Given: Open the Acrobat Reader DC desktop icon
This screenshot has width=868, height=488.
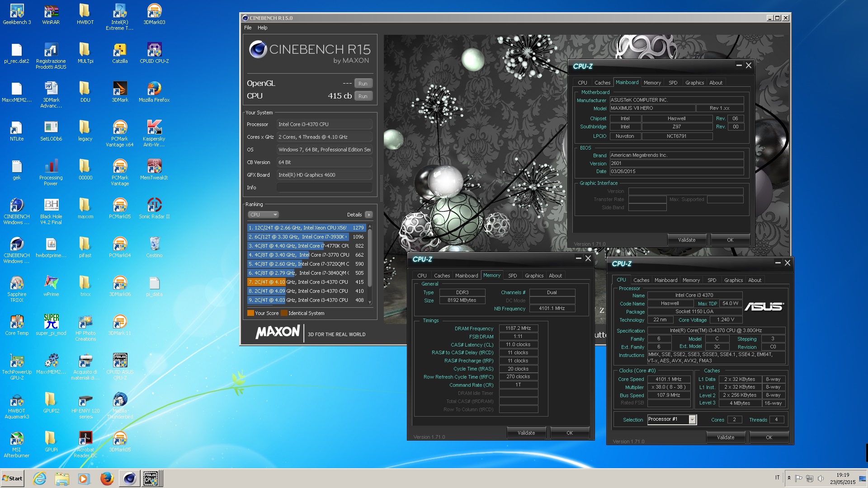Looking at the screenshot, I should 85,444.
